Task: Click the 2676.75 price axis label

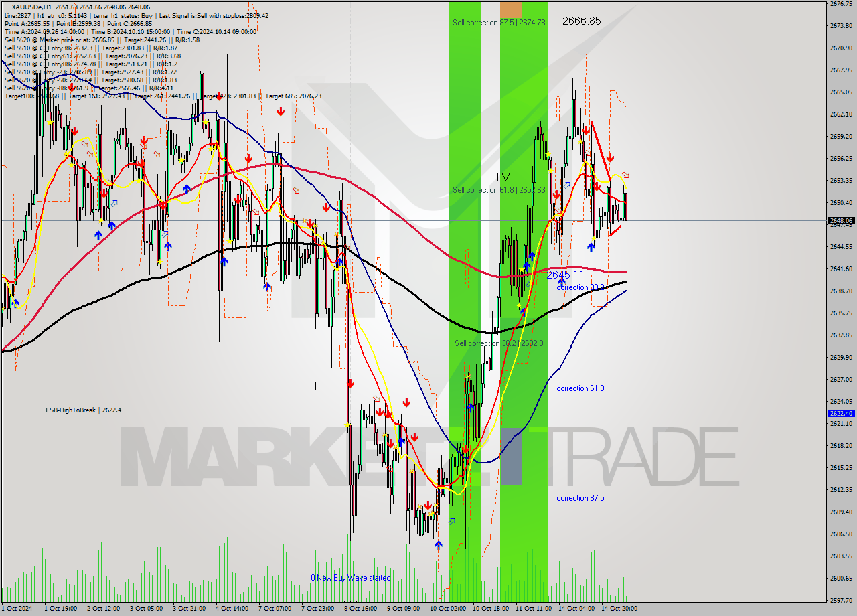Action: 841,4
